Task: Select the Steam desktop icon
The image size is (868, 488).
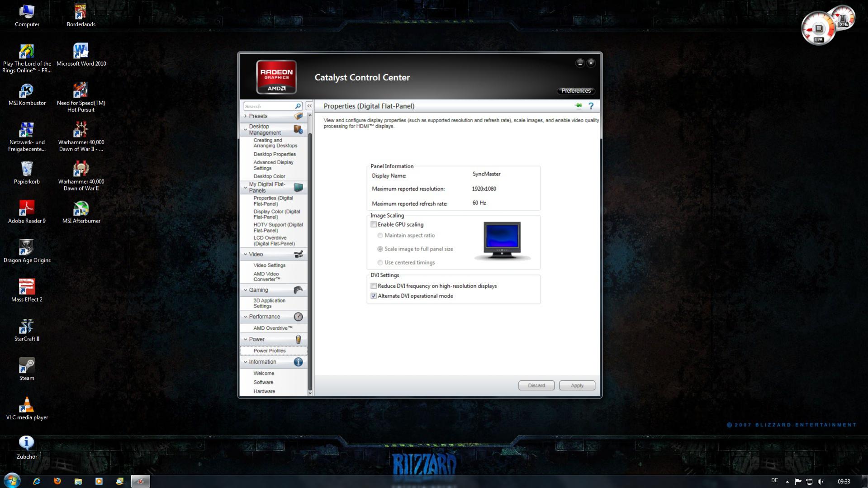Action: (x=27, y=369)
